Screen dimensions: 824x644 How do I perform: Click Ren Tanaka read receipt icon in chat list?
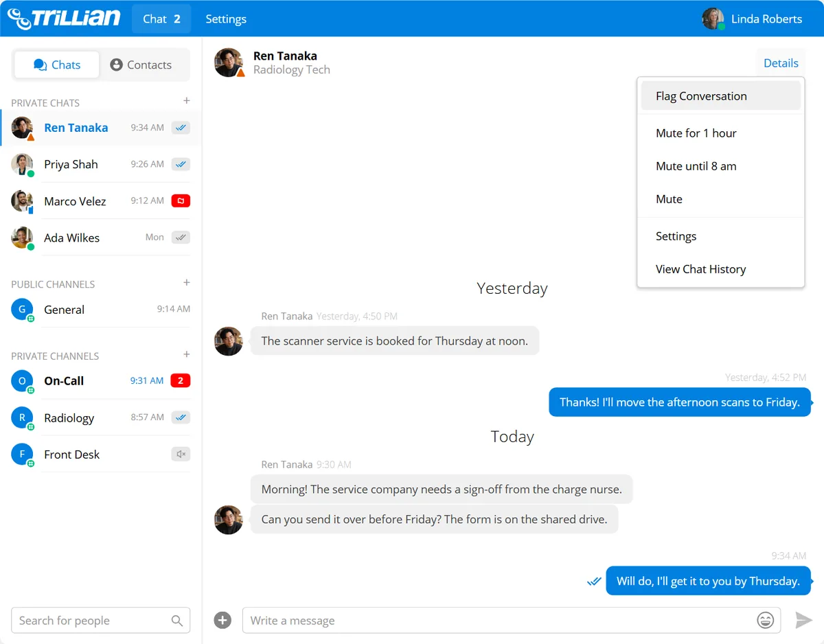[181, 128]
